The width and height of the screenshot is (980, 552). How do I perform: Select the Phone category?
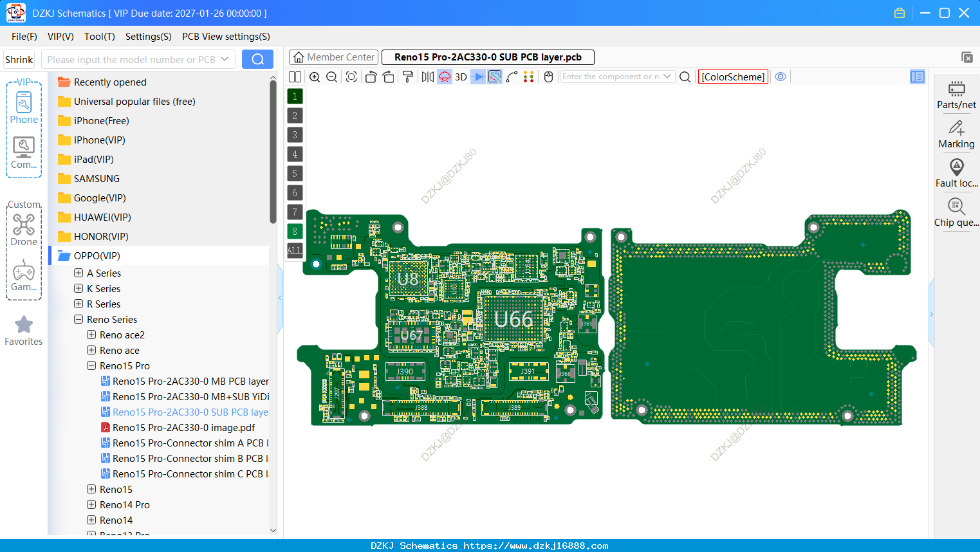pyautogui.click(x=24, y=107)
